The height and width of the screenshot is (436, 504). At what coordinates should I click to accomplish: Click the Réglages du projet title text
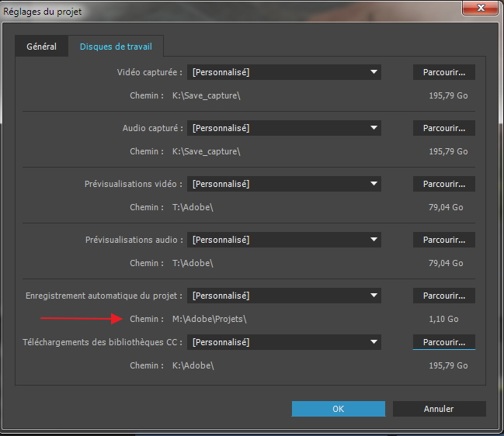(x=43, y=12)
